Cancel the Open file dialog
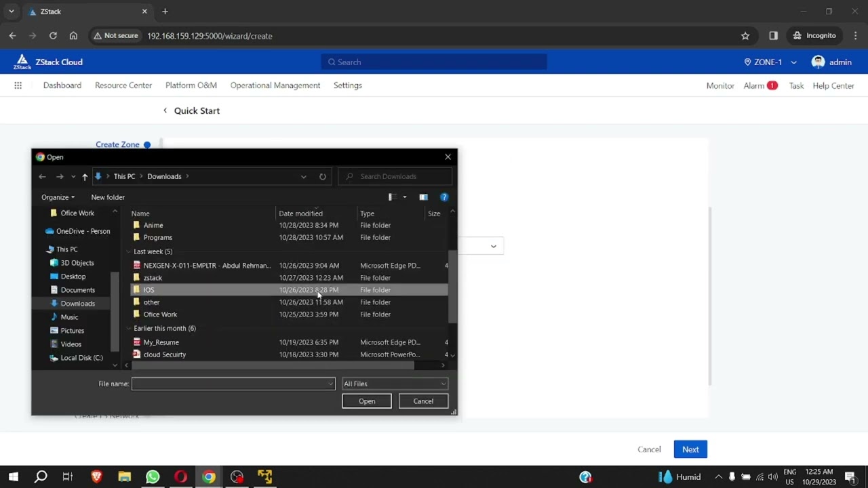Image resolution: width=868 pixels, height=488 pixels. (x=423, y=401)
